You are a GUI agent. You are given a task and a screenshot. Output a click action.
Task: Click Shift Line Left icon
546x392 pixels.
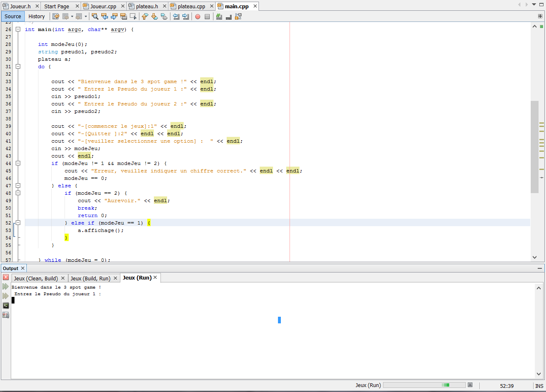click(x=176, y=17)
